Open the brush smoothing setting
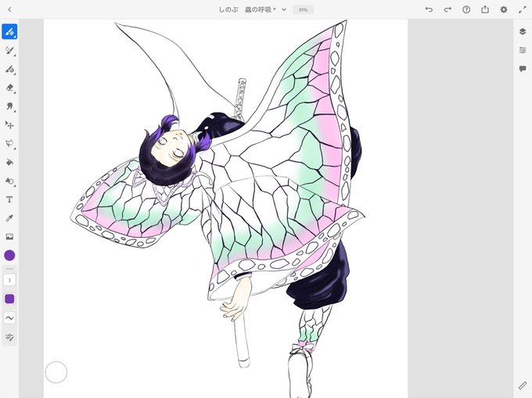532x398 pixels. [x=9, y=318]
